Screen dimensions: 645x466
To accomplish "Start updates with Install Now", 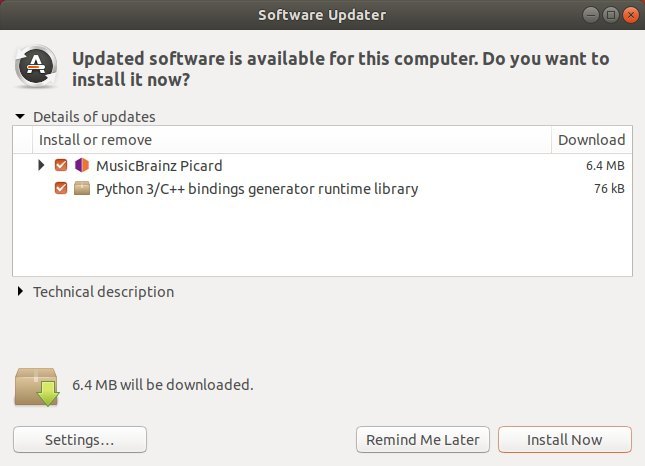I will (565, 440).
